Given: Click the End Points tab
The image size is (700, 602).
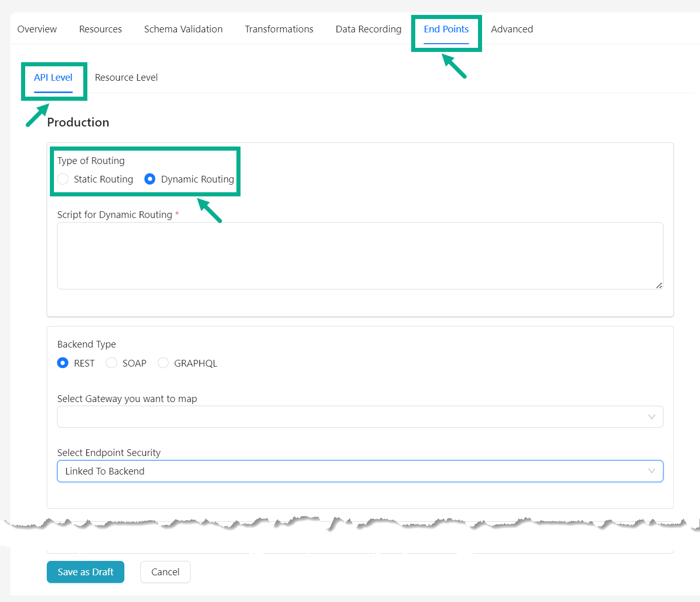Looking at the screenshot, I should pyautogui.click(x=446, y=29).
